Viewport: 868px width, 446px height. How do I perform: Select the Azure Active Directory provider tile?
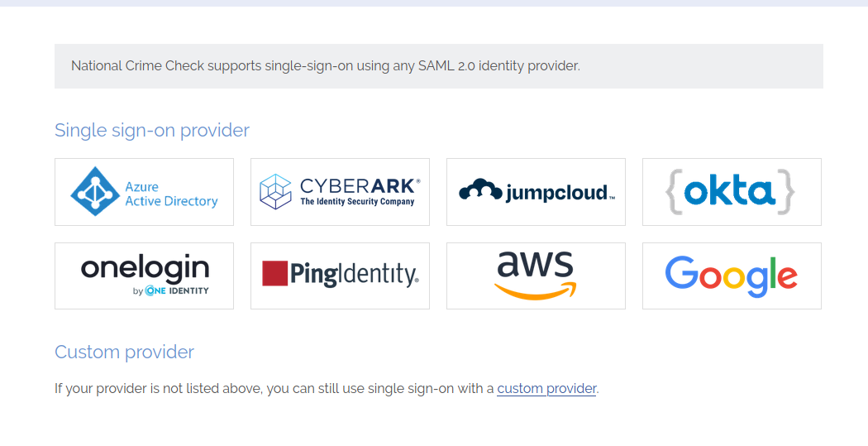tap(144, 192)
